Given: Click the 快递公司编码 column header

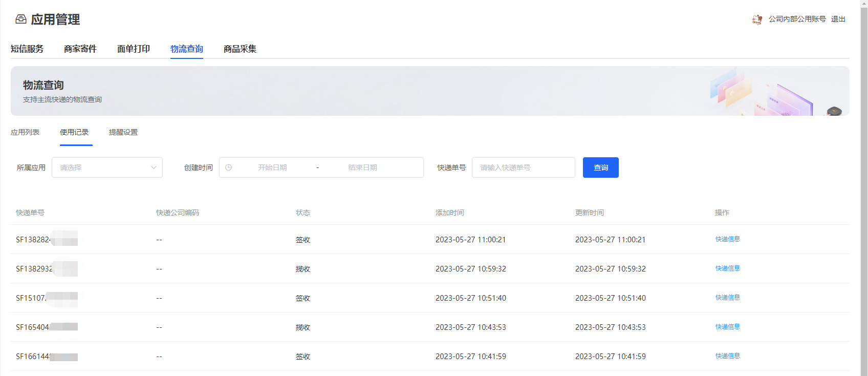Looking at the screenshot, I should point(178,213).
